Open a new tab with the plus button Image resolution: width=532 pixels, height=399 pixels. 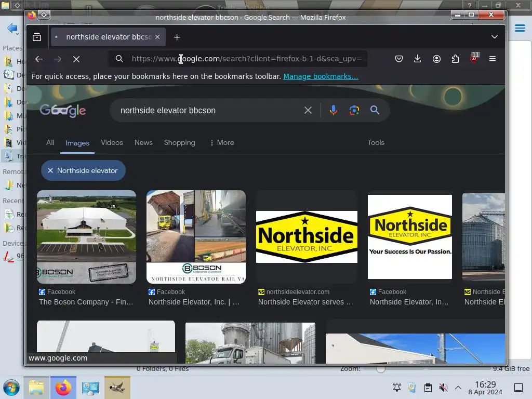tap(177, 37)
